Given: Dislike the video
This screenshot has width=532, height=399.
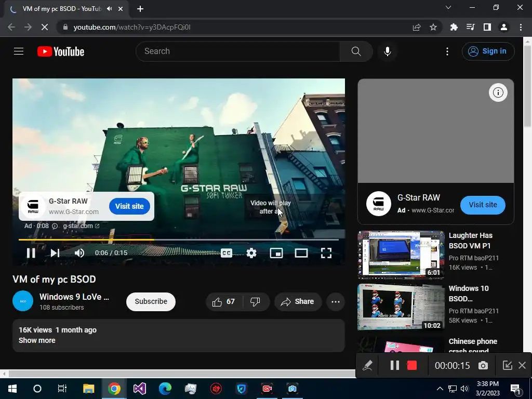Looking at the screenshot, I should pyautogui.click(x=255, y=302).
